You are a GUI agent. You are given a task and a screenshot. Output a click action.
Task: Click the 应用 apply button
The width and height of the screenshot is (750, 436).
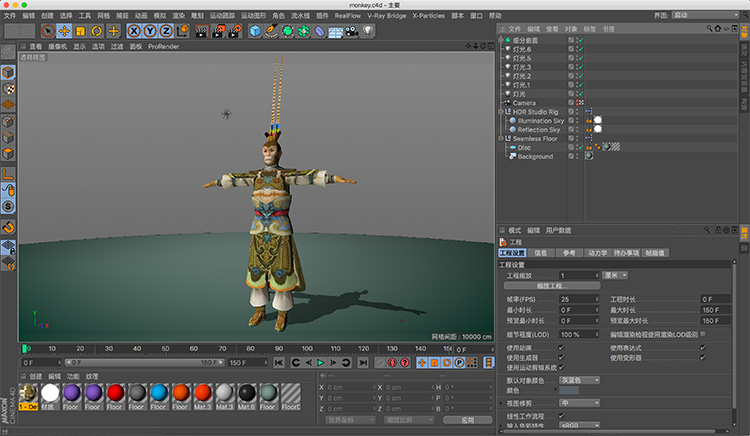[467, 420]
